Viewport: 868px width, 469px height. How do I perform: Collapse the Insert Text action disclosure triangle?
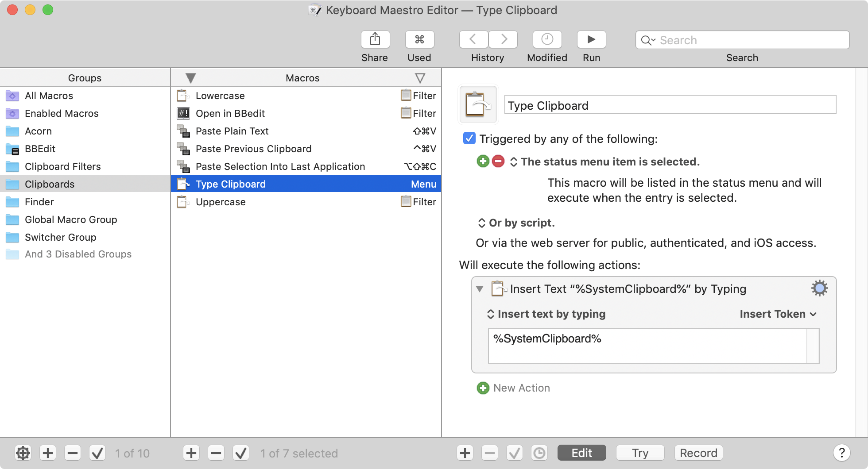480,288
